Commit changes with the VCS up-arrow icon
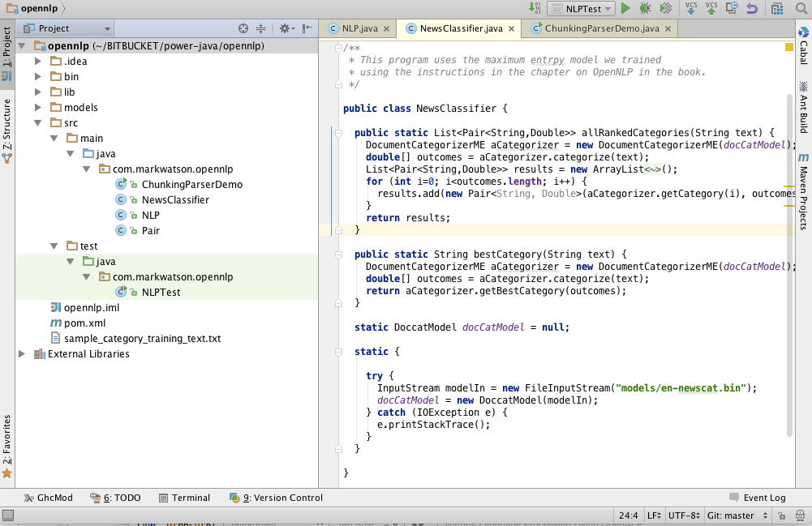 (x=711, y=9)
